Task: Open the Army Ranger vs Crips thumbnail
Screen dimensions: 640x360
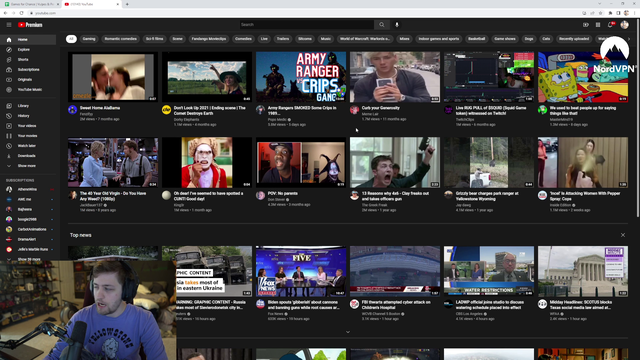Action: click(301, 77)
